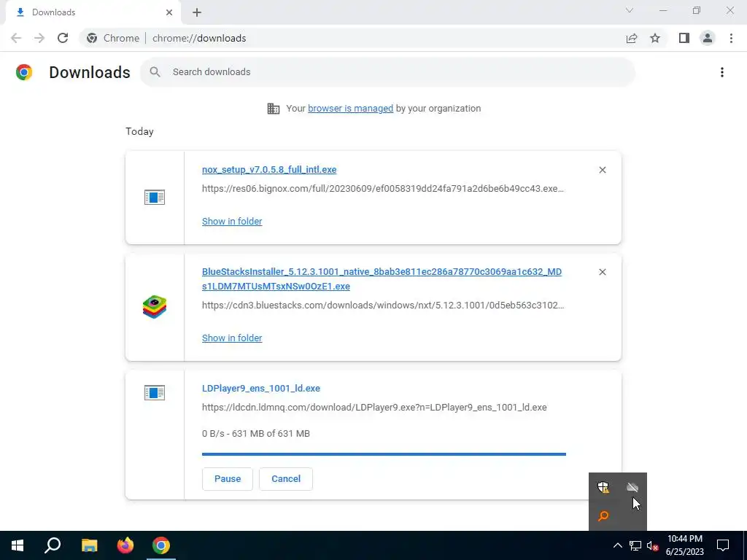
Task: Open the notification center icon
Action: 723,545
